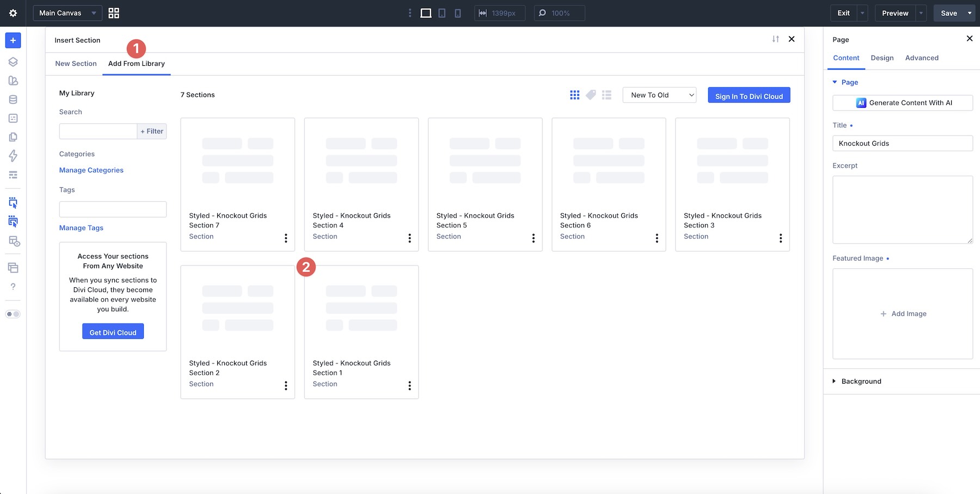Select list view for library sections
The height and width of the screenshot is (494, 980).
pos(607,95)
